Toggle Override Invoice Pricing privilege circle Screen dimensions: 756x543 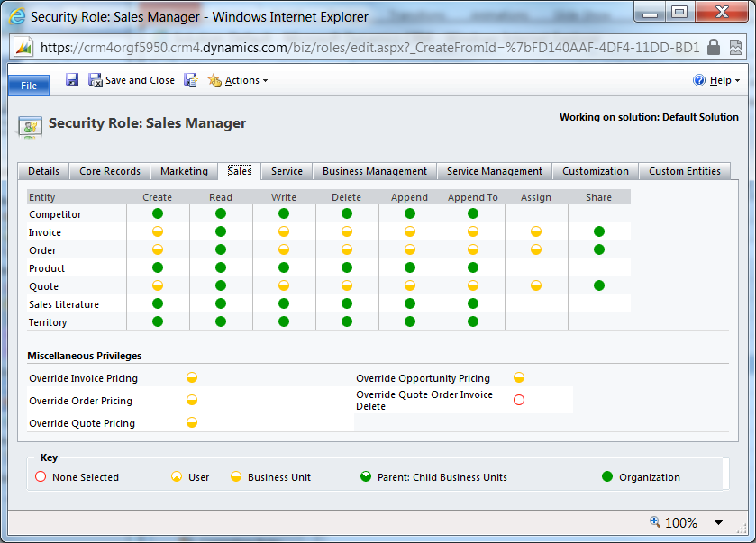pyautogui.click(x=192, y=377)
